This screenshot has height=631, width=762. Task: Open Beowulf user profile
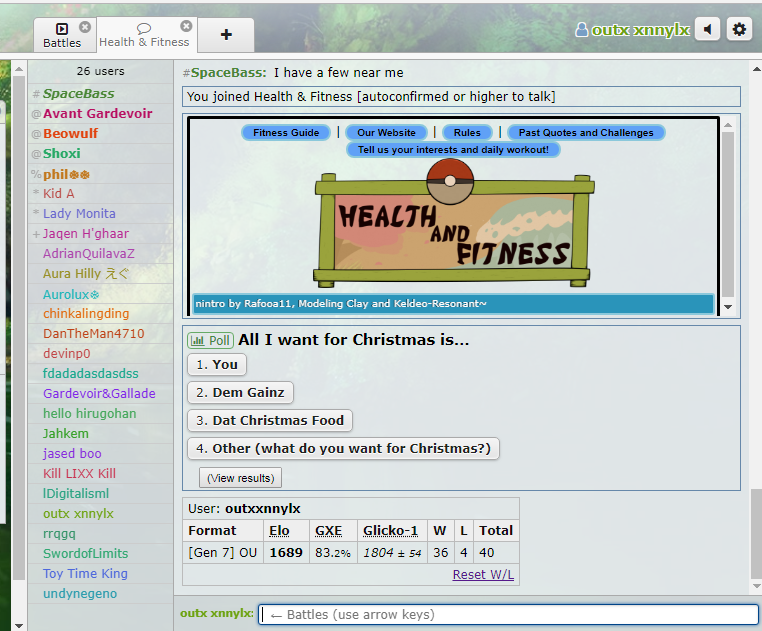101,133
